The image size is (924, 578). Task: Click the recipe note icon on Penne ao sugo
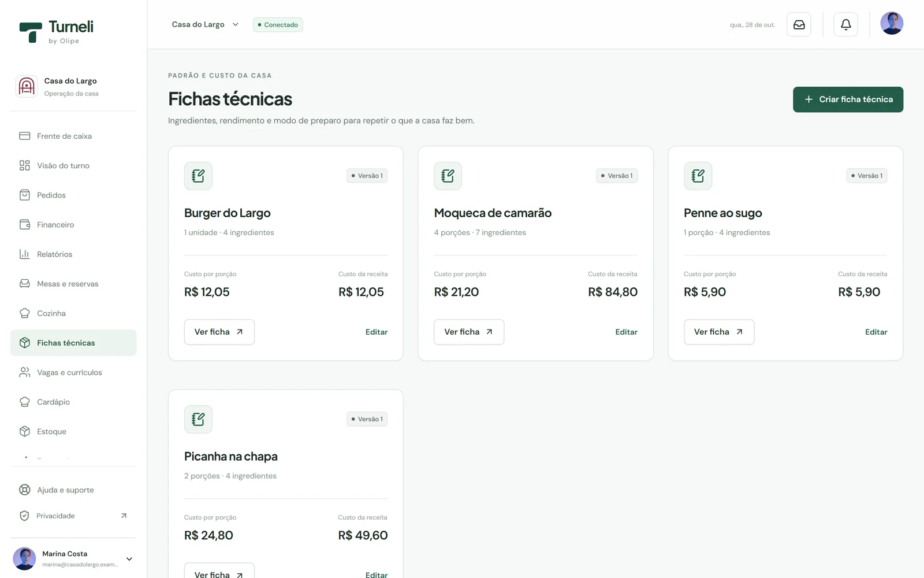pyautogui.click(x=698, y=176)
